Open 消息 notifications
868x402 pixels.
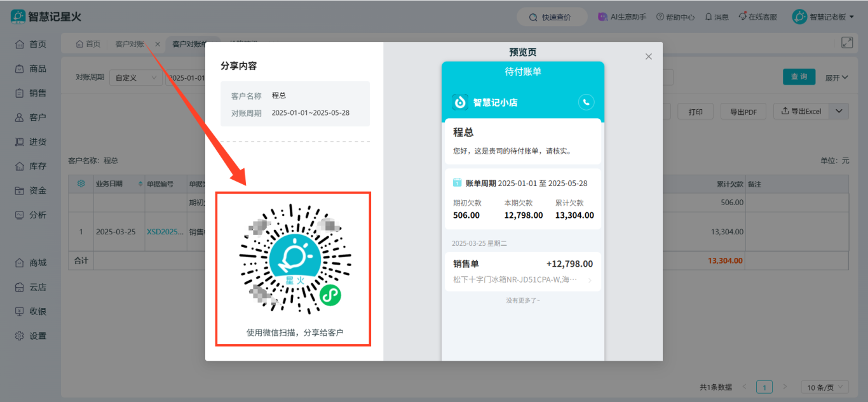click(x=717, y=17)
